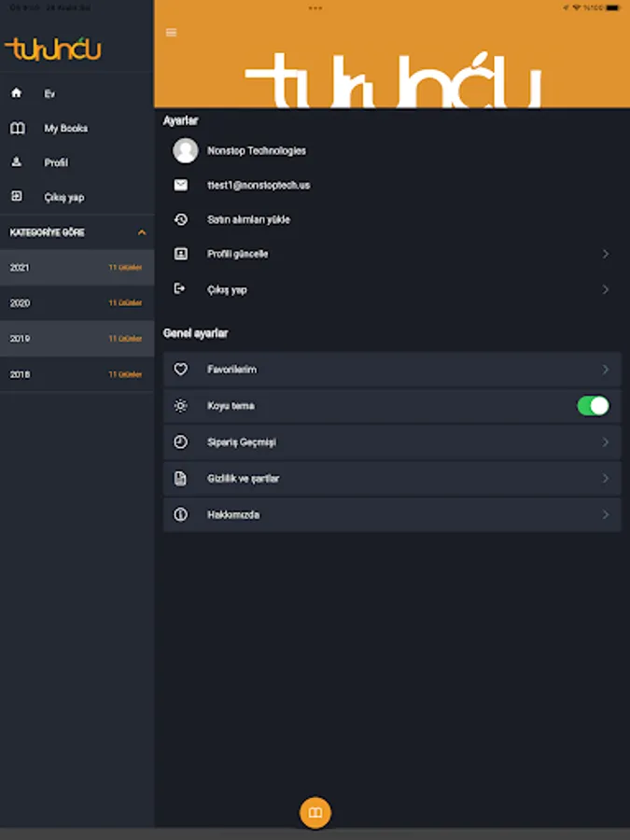Open My Books in sidebar

point(65,129)
